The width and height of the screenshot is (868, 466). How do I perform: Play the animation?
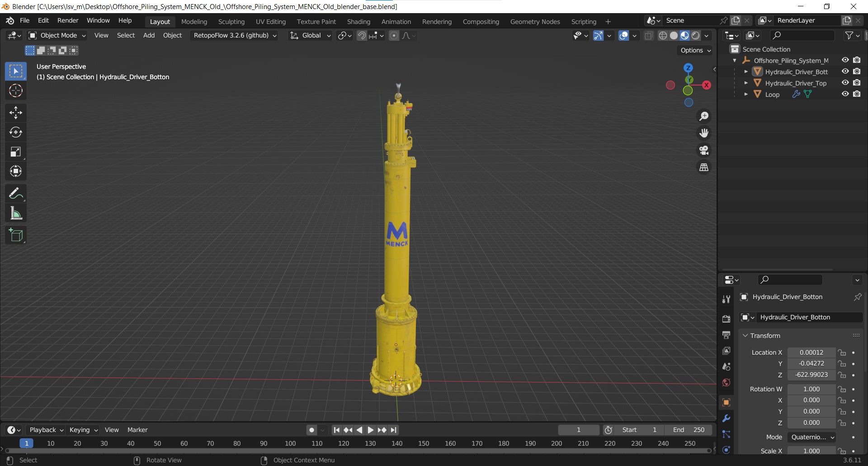370,430
